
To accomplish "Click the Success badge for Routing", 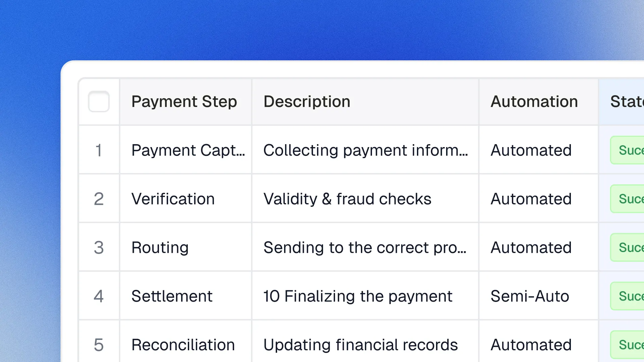I will pyautogui.click(x=631, y=247).
